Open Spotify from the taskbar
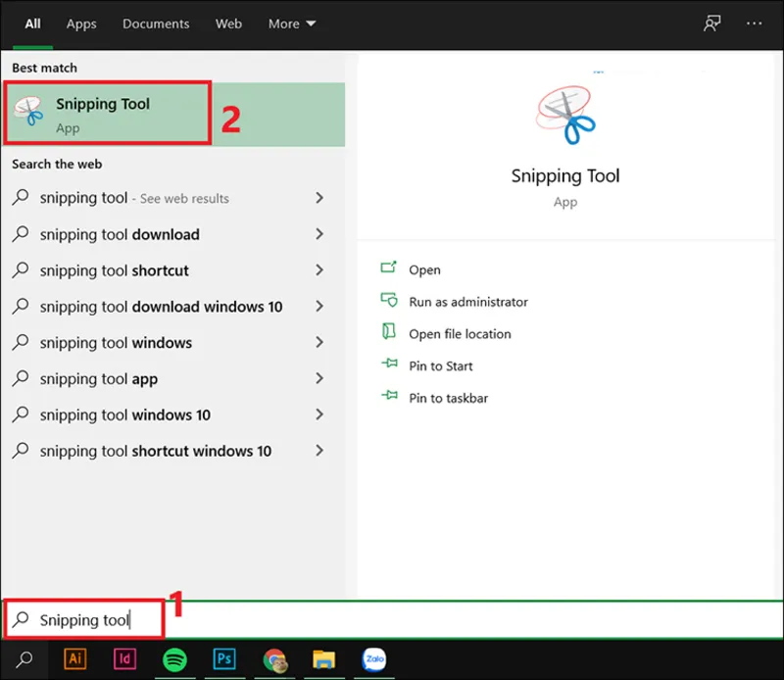The image size is (784, 680). point(174,659)
